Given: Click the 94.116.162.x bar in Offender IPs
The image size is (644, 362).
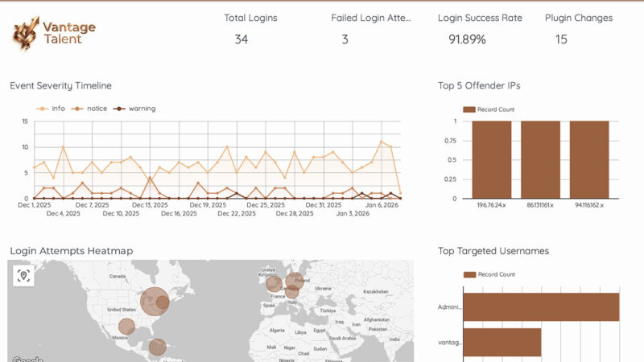Looking at the screenshot, I should coord(589,159).
